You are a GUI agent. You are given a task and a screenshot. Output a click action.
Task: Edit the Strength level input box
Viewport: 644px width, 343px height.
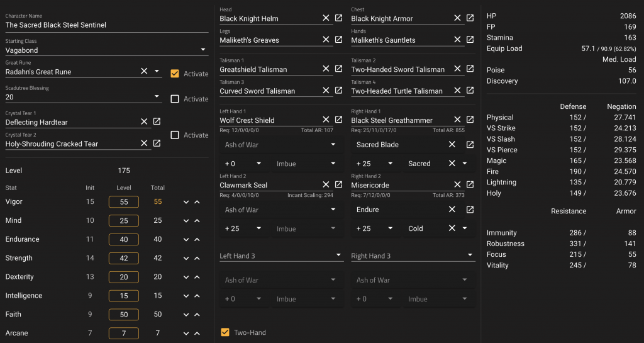pyautogui.click(x=124, y=258)
